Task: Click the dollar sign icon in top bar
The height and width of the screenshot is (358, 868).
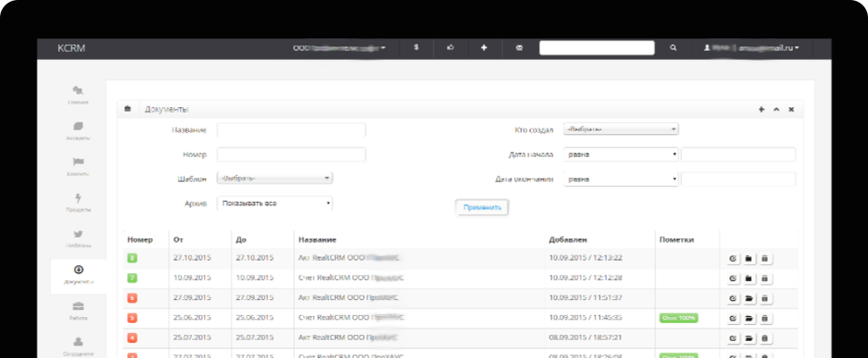Action: point(416,48)
